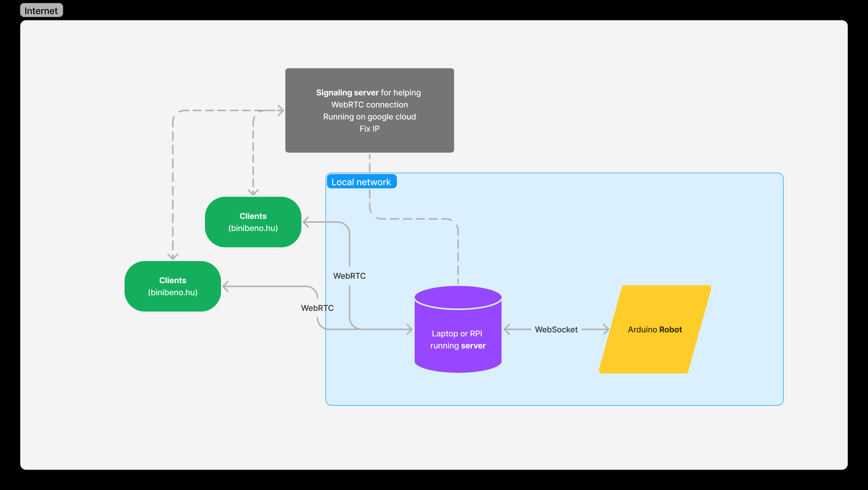This screenshot has height=490, width=868.
Task: Select the Local network label tag
Action: pyautogui.click(x=361, y=182)
